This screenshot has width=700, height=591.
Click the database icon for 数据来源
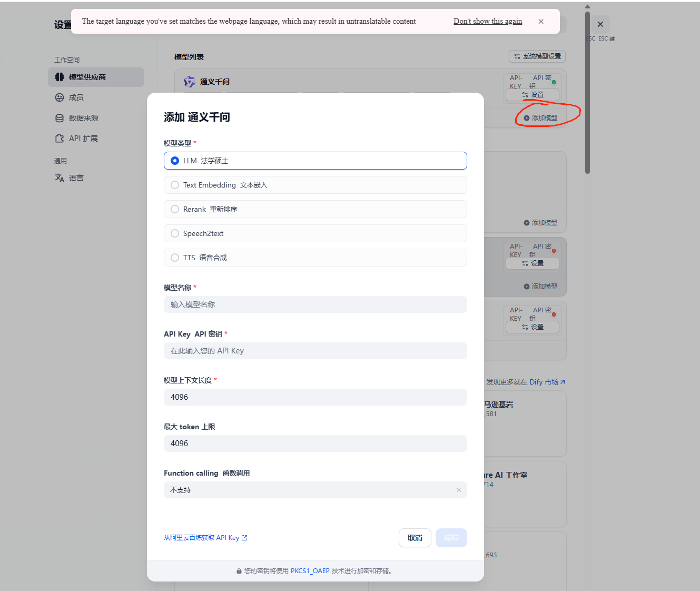[60, 118]
